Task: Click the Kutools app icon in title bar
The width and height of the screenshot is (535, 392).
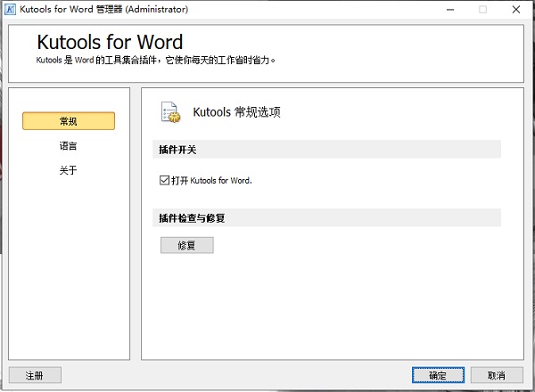Action: tap(10, 9)
